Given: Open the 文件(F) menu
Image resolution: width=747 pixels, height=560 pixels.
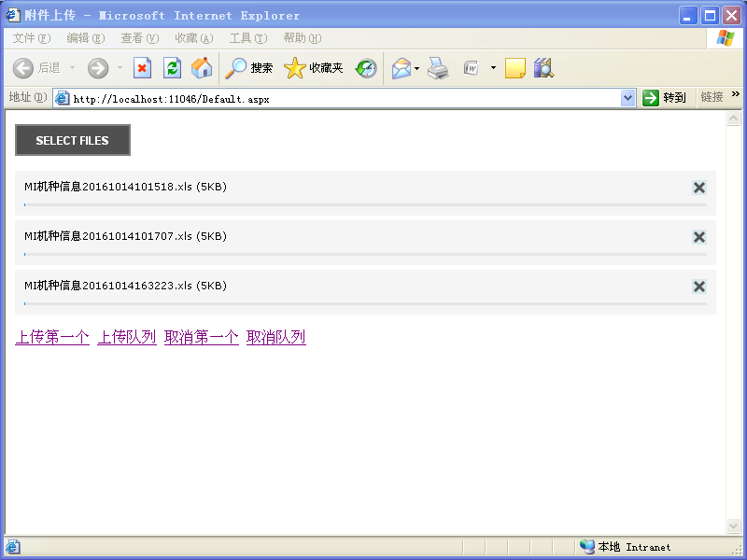Looking at the screenshot, I should (x=32, y=38).
